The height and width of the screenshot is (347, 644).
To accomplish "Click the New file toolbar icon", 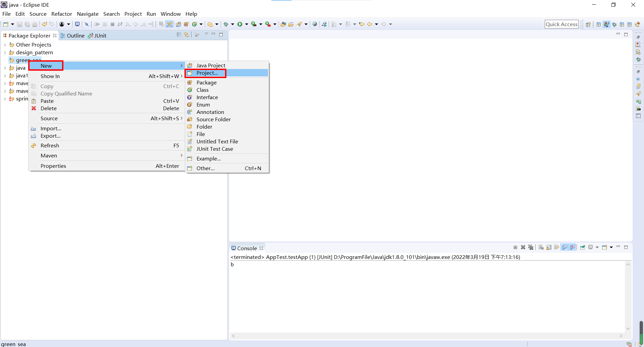I will 6,24.
